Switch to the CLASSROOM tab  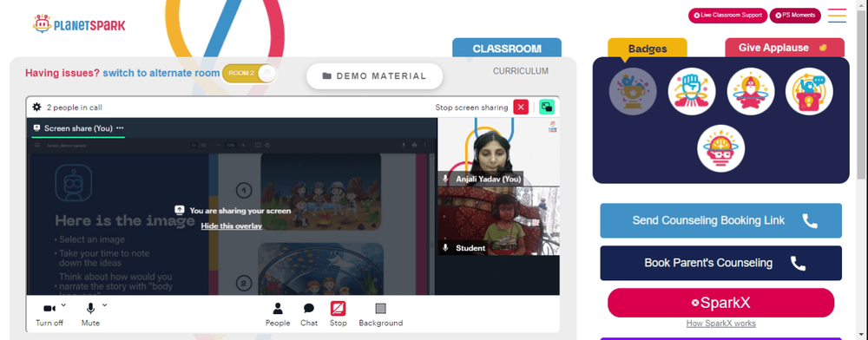coord(507,48)
